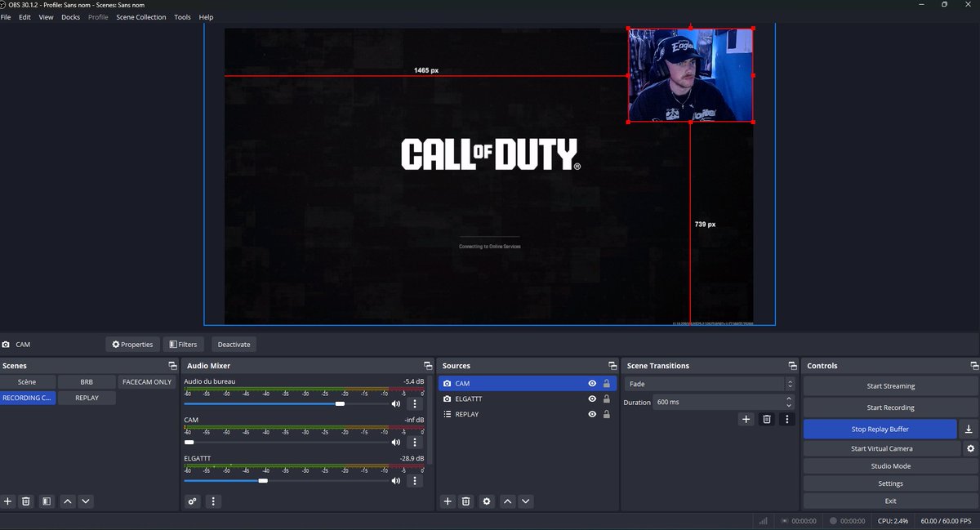Open the Docks menu
The width and height of the screenshot is (980, 530).
(71, 17)
